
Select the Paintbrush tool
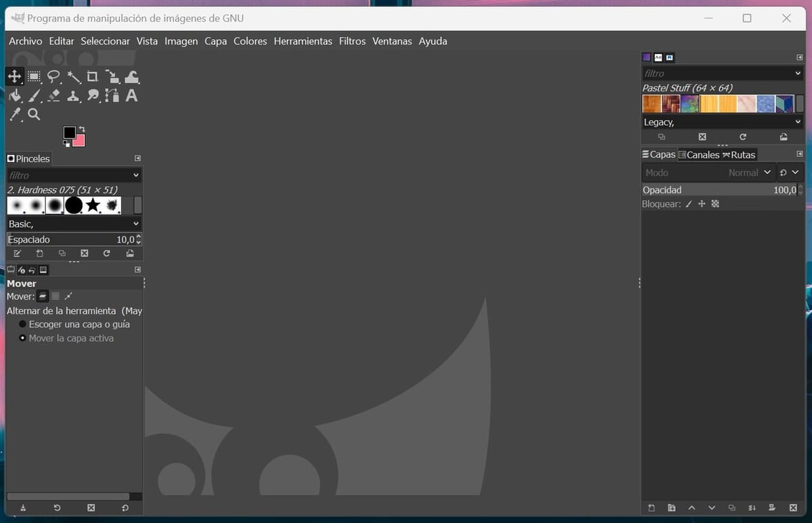35,95
